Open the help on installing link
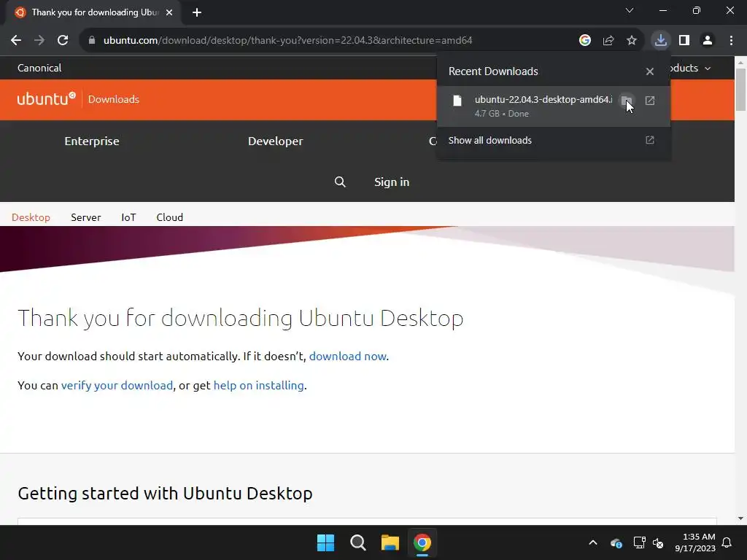747x560 pixels. tap(259, 385)
